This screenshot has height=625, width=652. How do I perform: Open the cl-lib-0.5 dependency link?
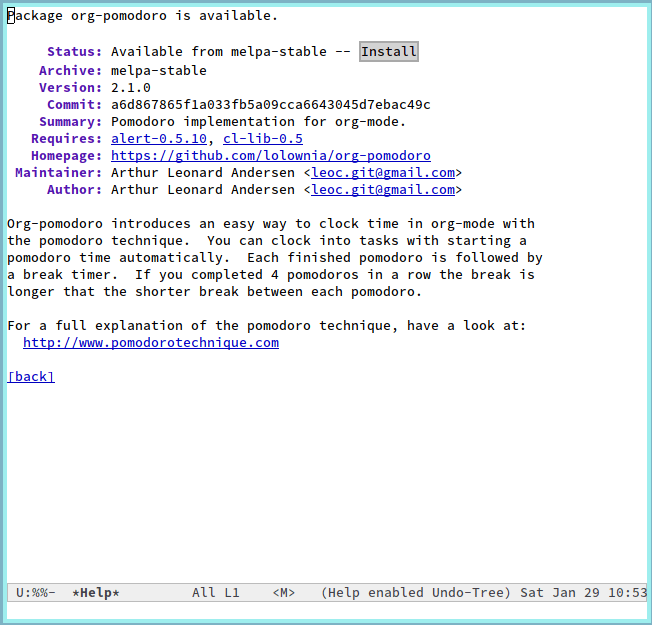coord(263,138)
